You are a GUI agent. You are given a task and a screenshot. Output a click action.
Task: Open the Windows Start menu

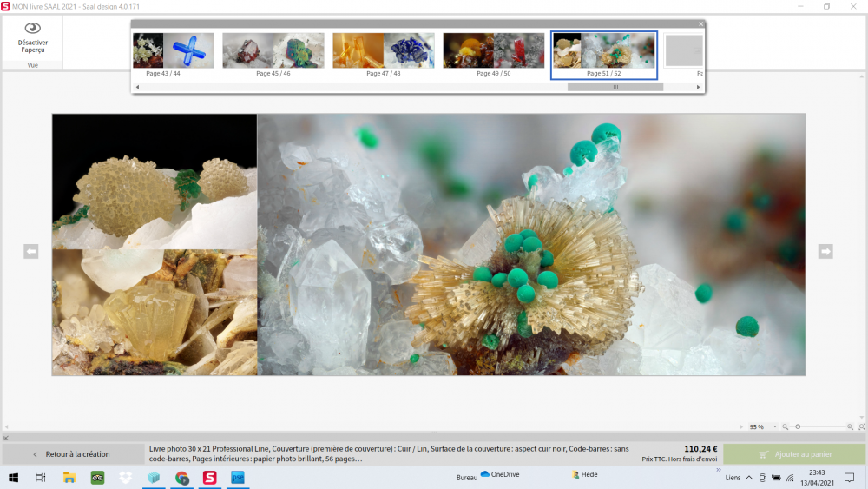(x=14, y=478)
